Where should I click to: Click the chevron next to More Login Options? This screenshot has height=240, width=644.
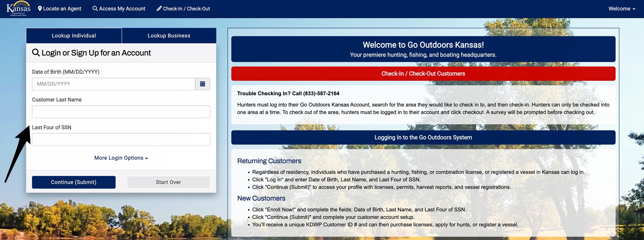pos(147,158)
